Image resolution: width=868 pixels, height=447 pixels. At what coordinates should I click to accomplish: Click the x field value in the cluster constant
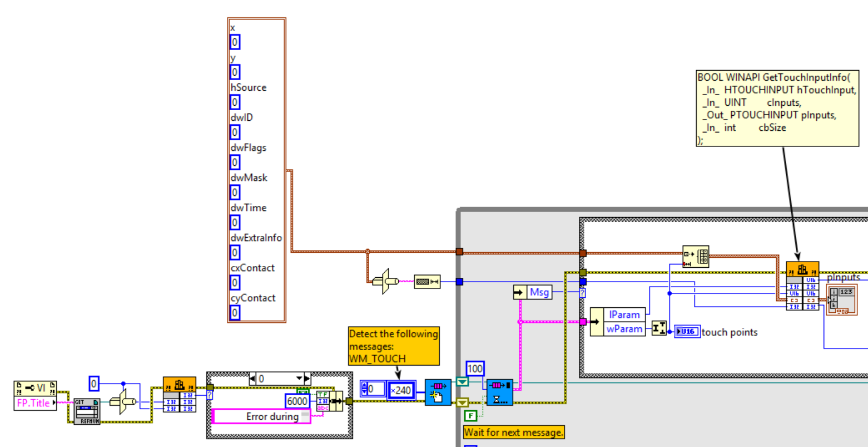(x=235, y=42)
